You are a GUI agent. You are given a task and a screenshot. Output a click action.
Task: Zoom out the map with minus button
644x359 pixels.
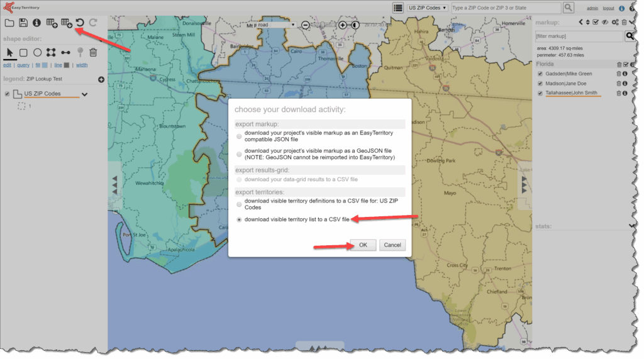click(x=305, y=26)
